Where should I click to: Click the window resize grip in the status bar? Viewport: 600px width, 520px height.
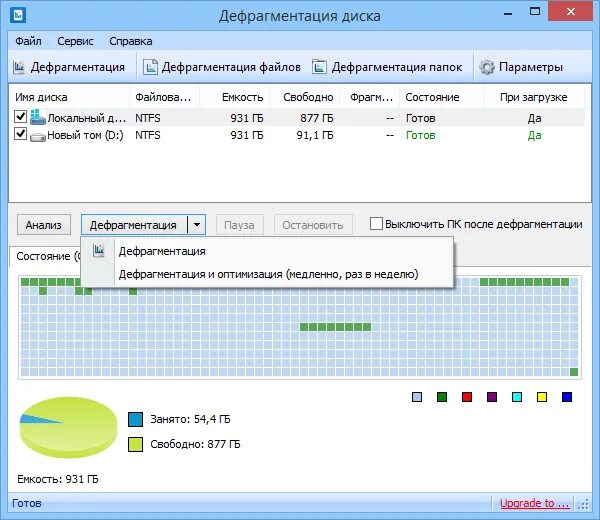(x=584, y=504)
